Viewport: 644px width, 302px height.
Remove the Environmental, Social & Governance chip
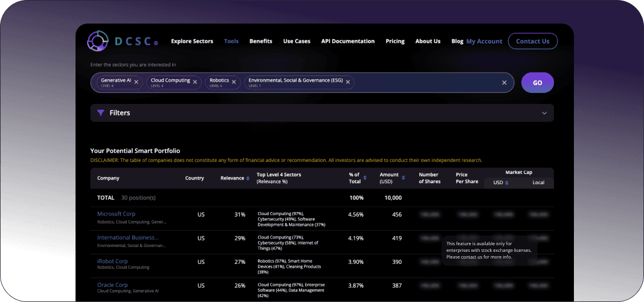(347, 82)
